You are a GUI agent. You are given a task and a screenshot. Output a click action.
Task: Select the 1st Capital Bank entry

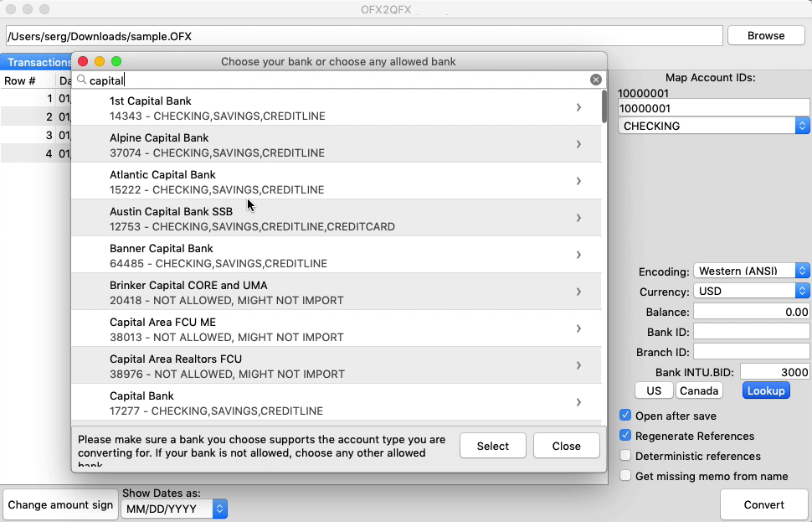(336, 108)
